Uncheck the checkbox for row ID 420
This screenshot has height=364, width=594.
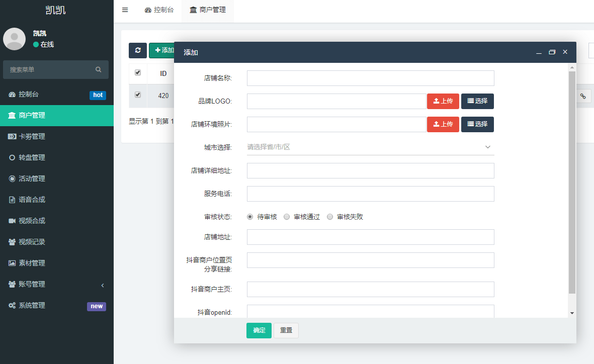coord(138,95)
